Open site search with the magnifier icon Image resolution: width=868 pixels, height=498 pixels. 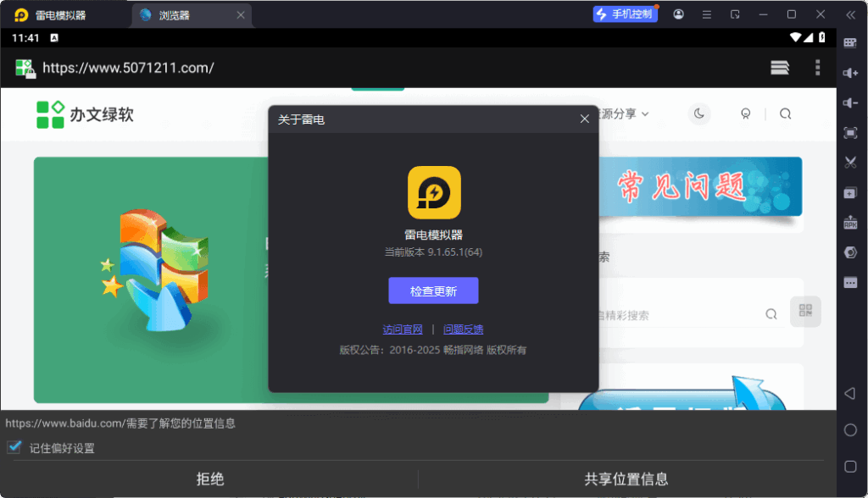point(785,113)
